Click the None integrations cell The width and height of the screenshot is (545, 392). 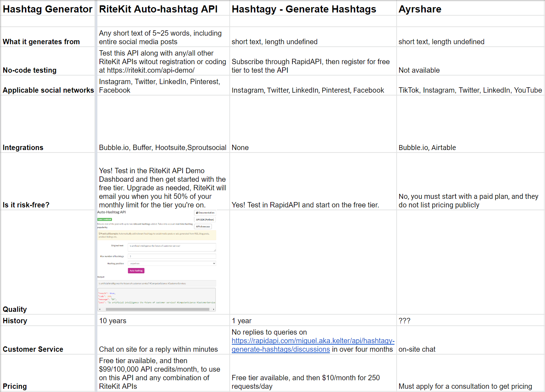click(x=313, y=124)
